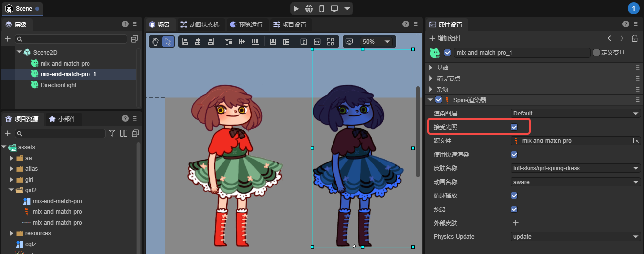Click the add external skin plus icon
Image resolution: width=644 pixels, height=254 pixels.
point(515,223)
